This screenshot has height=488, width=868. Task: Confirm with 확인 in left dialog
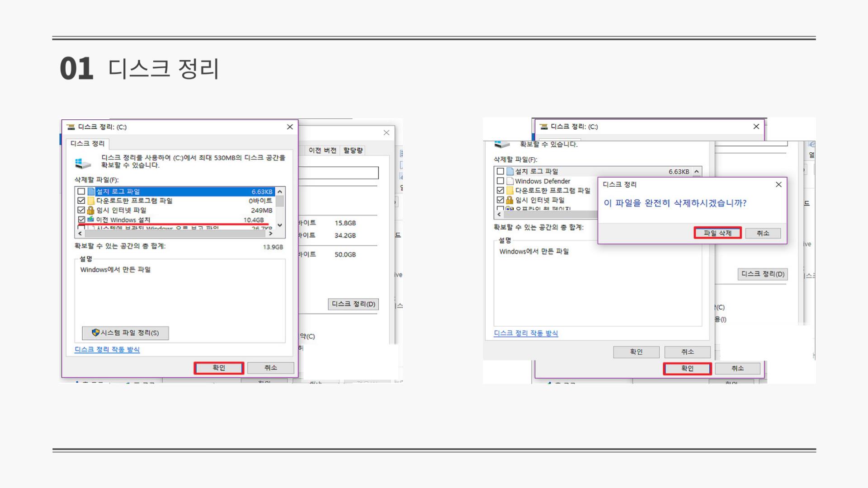(x=219, y=368)
